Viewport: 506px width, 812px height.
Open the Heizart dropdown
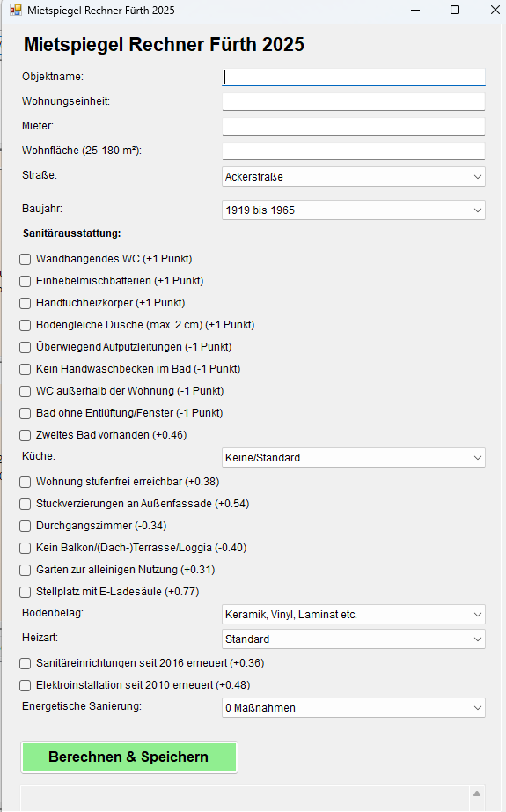[x=354, y=639]
